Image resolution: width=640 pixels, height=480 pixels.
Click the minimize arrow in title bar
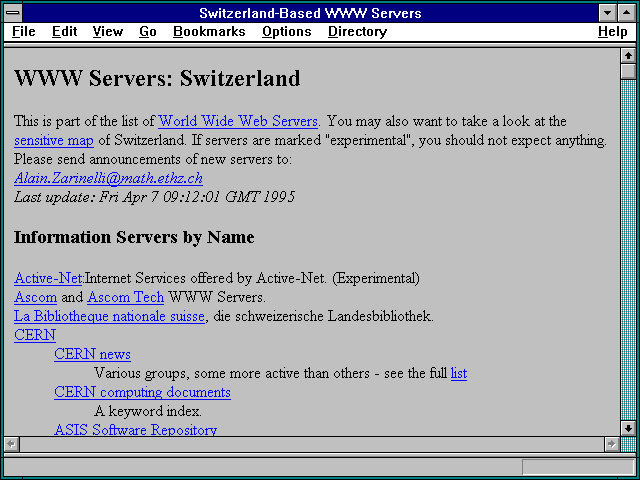607,13
